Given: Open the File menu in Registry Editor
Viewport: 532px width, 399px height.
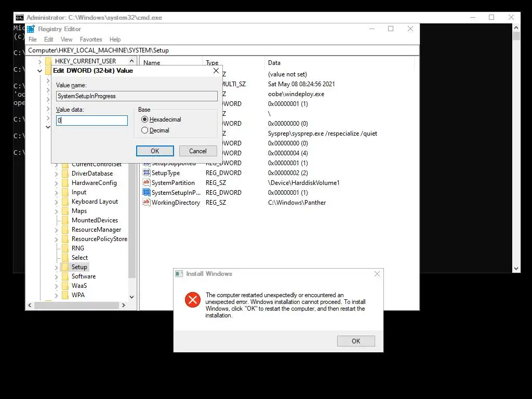Looking at the screenshot, I should point(33,39).
